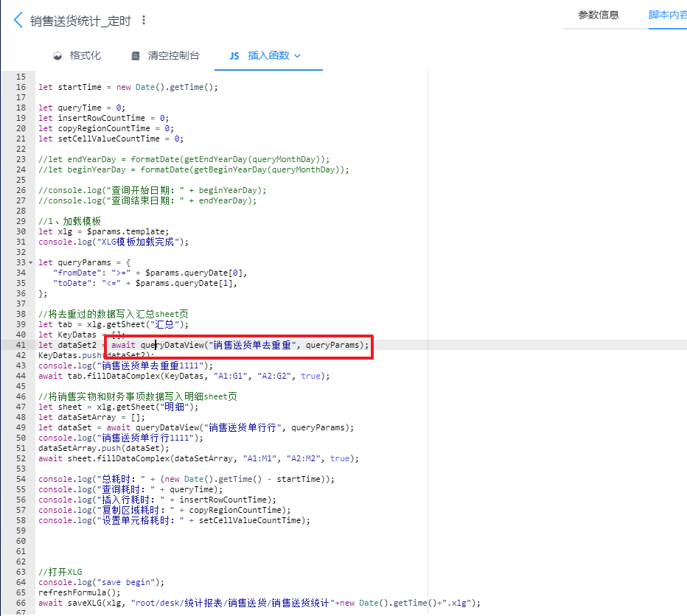Click the line 'let setCellValueCountTime = 0;'
The image size is (687, 616).
[x=111, y=139]
